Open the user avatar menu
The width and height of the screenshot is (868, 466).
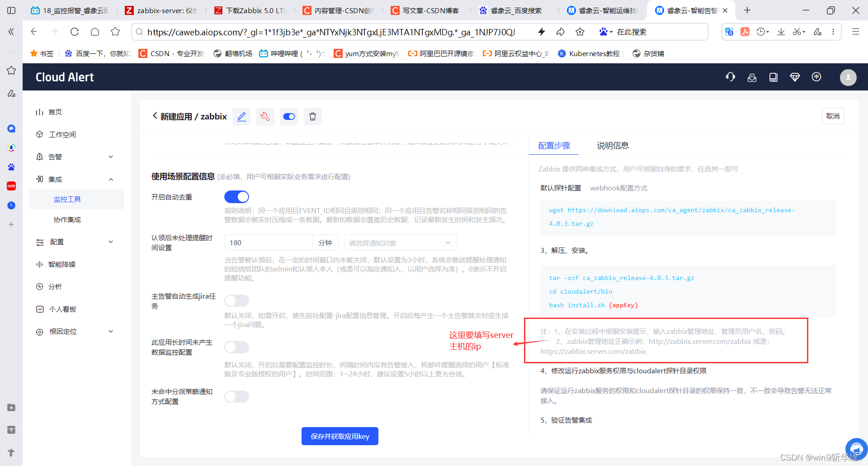[x=848, y=77]
